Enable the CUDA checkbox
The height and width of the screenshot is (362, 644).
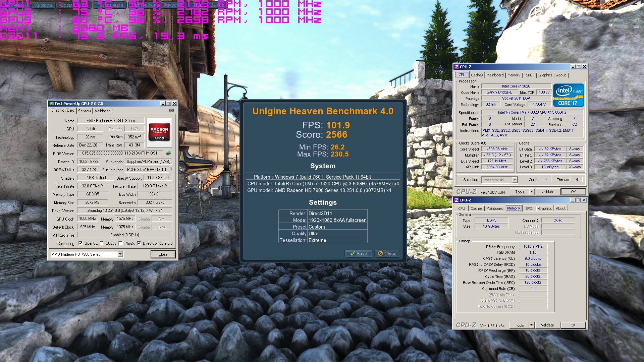pyautogui.click(x=102, y=243)
